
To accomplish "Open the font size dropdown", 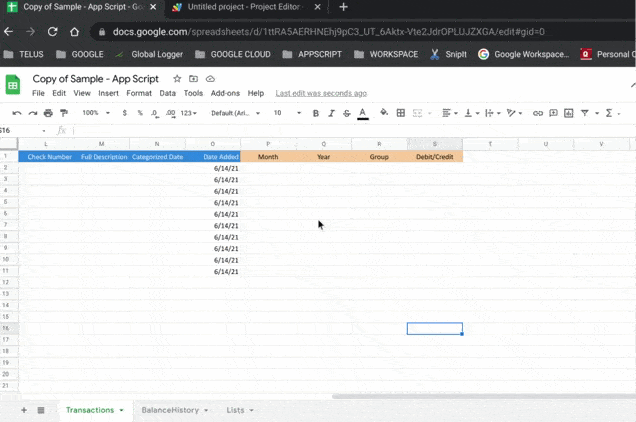I will (x=287, y=113).
